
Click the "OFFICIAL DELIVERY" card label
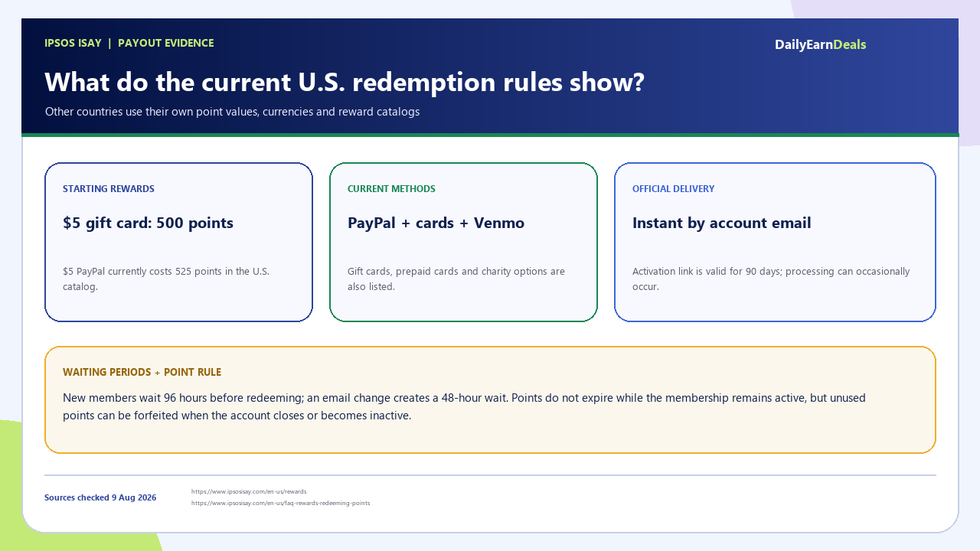click(673, 189)
